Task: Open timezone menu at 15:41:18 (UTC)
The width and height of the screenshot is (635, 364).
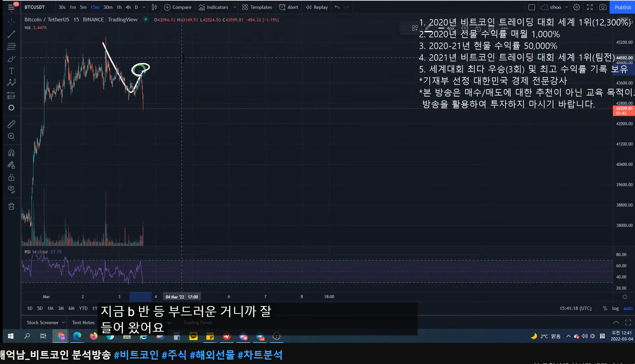Action: coord(576,308)
